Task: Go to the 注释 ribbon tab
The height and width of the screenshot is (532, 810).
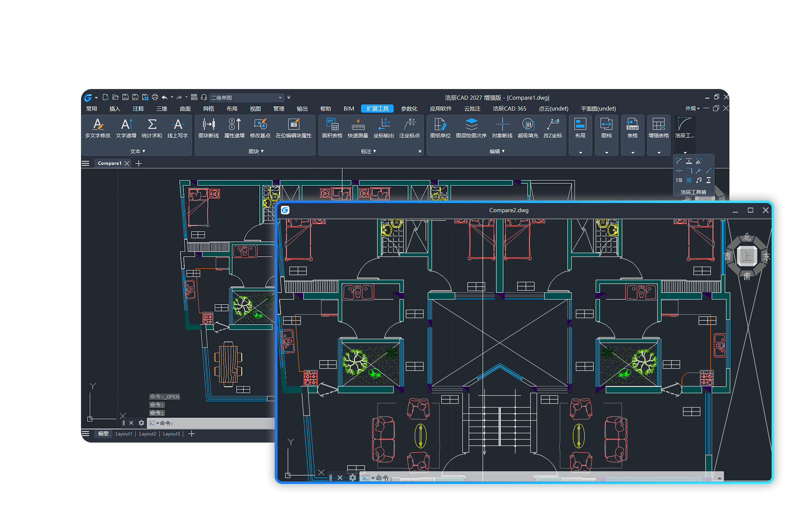Action: 138,108
